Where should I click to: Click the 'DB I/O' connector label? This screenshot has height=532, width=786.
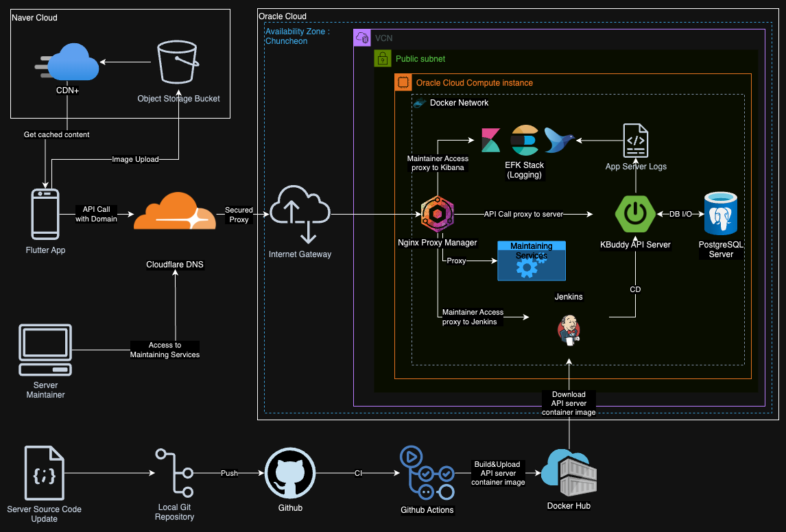(x=681, y=214)
